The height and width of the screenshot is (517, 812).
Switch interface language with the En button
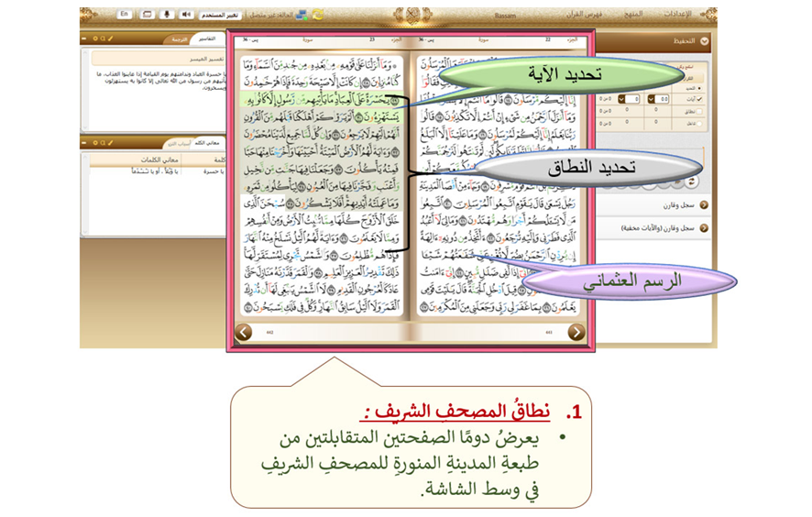(124, 15)
